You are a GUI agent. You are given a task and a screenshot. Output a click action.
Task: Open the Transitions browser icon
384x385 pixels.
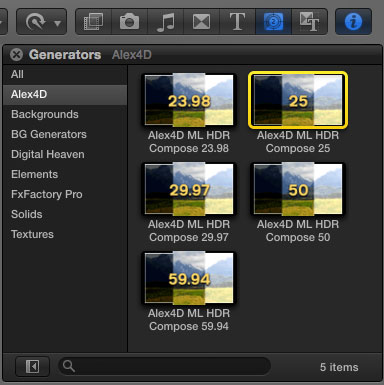(x=202, y=22)
